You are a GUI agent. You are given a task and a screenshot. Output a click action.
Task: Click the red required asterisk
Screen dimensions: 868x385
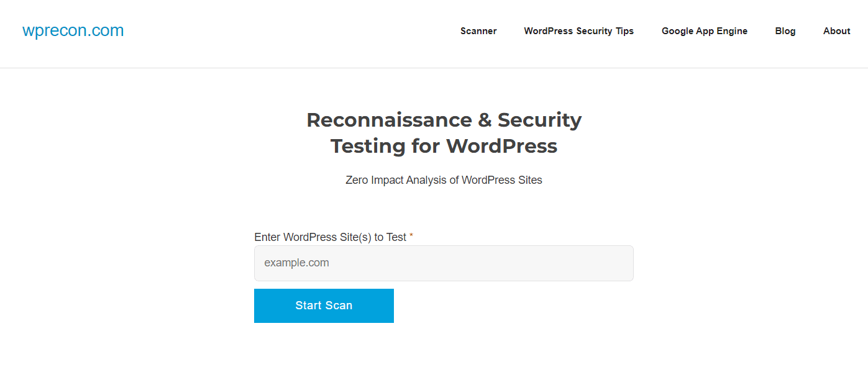(x=411, y=237)
